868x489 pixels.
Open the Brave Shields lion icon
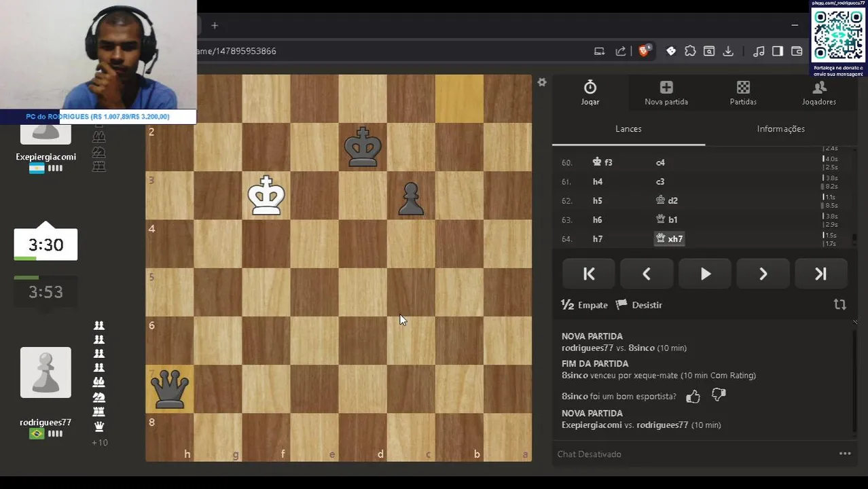[x=643, y=51]
